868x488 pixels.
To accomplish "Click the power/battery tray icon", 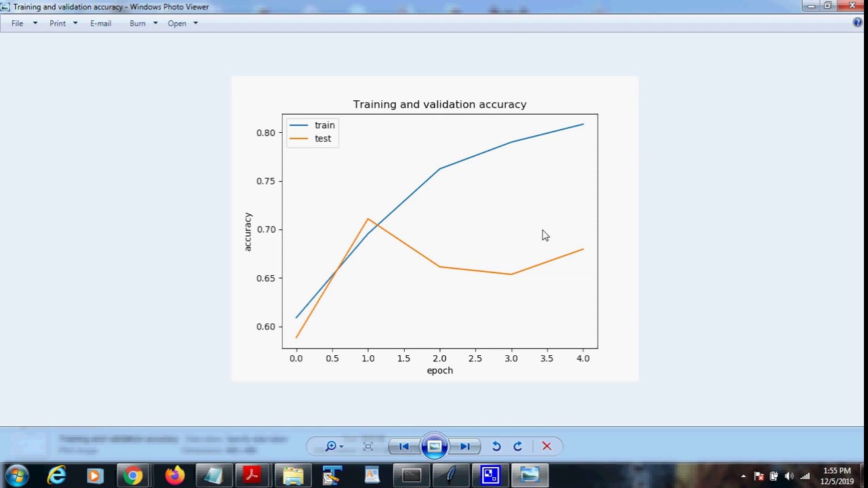I will (x=774, y=476).
